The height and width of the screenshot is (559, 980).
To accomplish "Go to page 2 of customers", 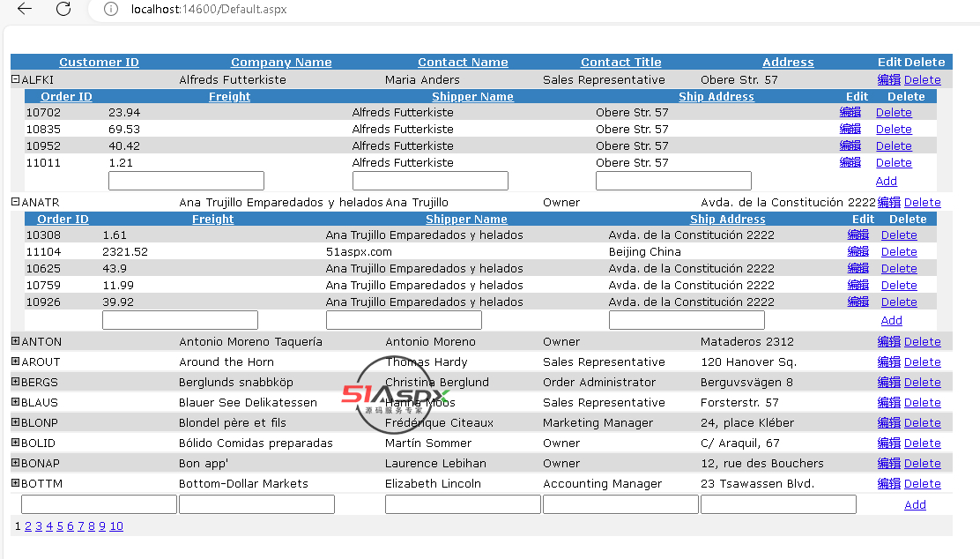I will pyautogui.click(x=28, y=526).
